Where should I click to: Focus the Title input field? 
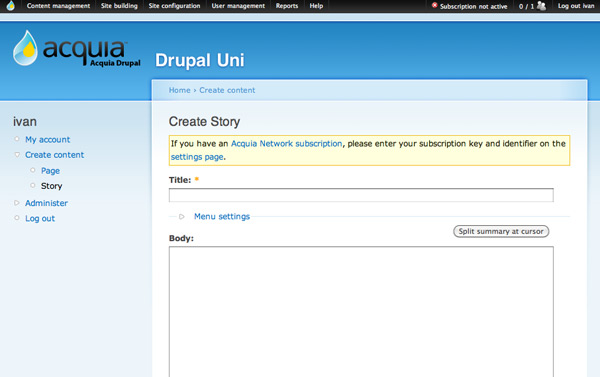(x=361, y=195)
